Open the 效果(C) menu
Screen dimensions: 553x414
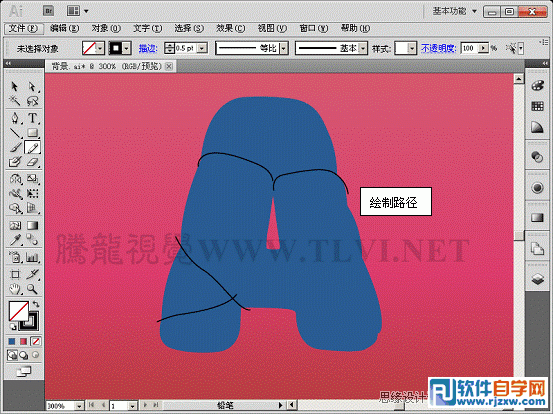point(230,28)
